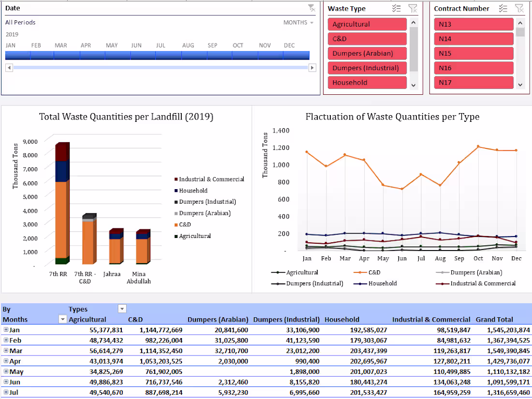
Task: Clear the Date timeline filter icon
Action: tap(312, 8)
